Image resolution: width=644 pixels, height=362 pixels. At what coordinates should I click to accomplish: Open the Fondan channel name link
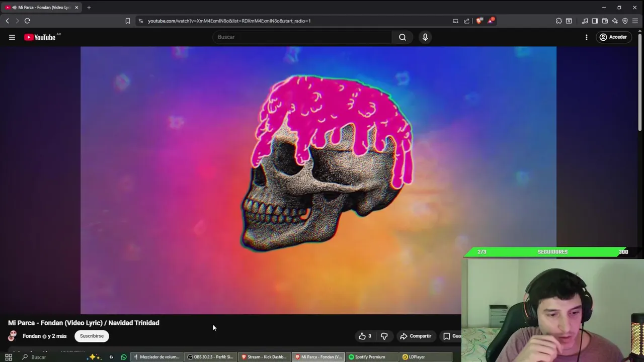32,336
